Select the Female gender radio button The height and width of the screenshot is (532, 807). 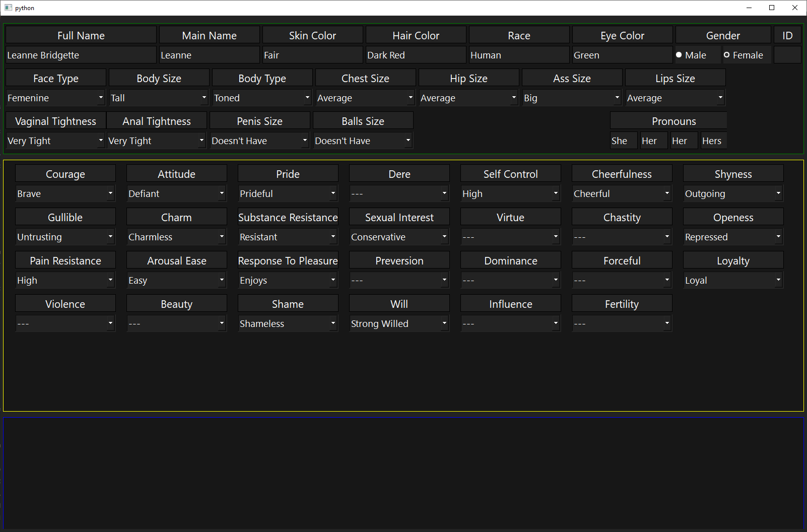click(727, 55)
